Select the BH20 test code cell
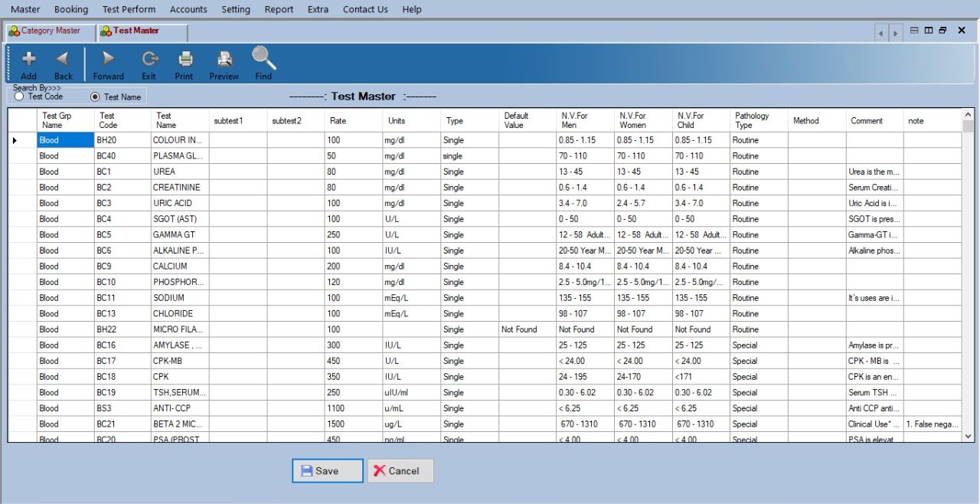The width and height of the screenshot is (980, 504). point(122,140)
